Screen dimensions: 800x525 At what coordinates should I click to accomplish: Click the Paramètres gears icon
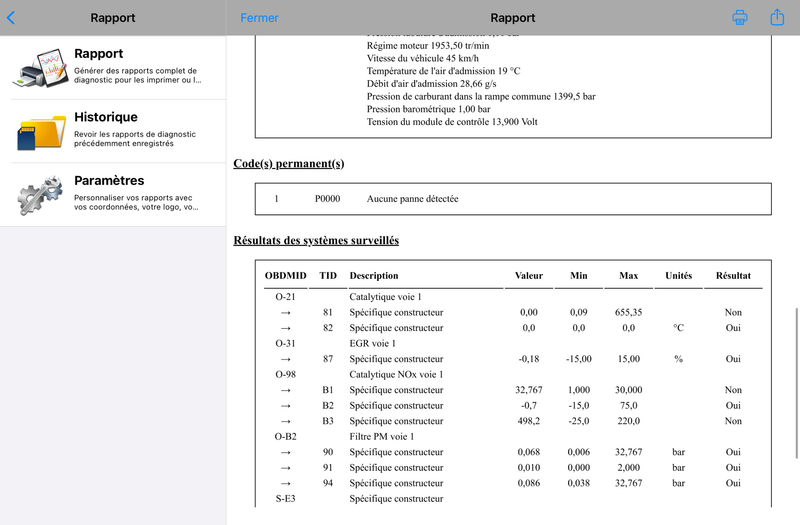(x=40, y=195)
